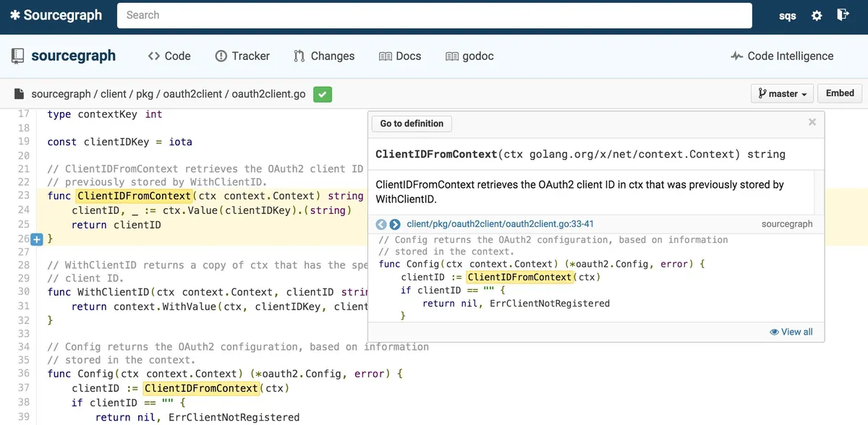Image resolution: width=868 pixels, height=425 pixels.
Task: Click sourcegraph in file breadcrumb
Action: [x=61, y=94]
